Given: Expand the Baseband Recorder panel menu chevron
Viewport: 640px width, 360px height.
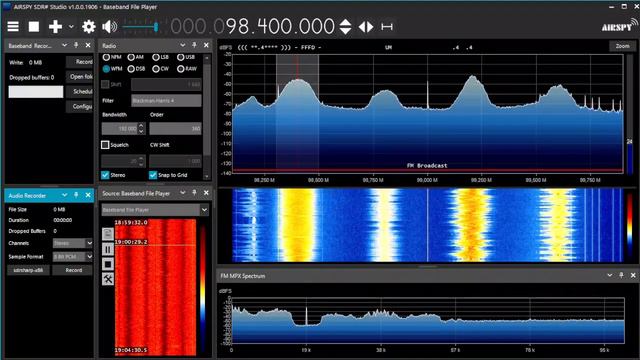Looking at the screenshot, I should pos(64,45).
